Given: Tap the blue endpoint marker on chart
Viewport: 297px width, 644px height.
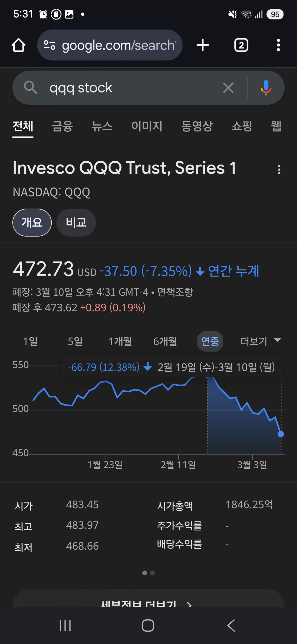Looking at the screenshot, I should (x=281, y=434).
